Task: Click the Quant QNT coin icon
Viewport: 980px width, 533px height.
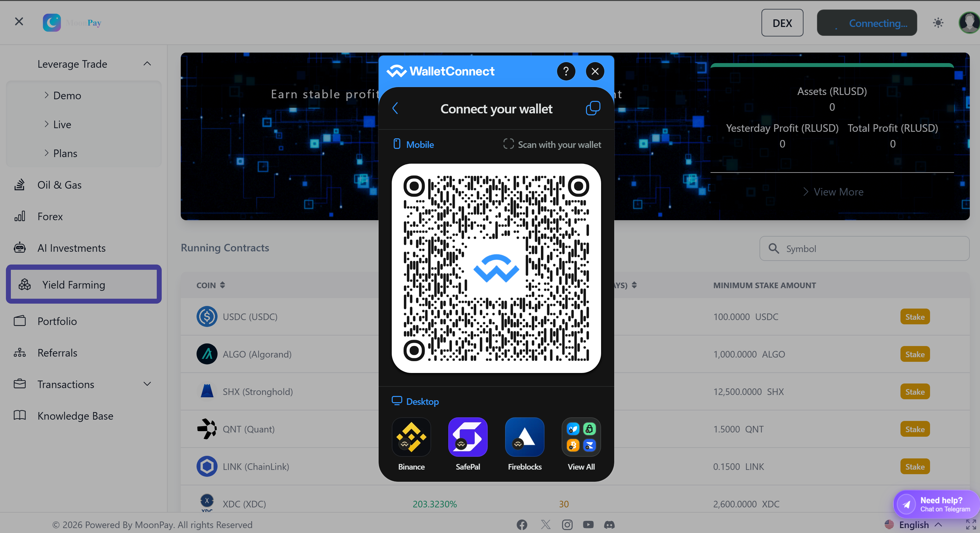Action: [x=207, y=429]
